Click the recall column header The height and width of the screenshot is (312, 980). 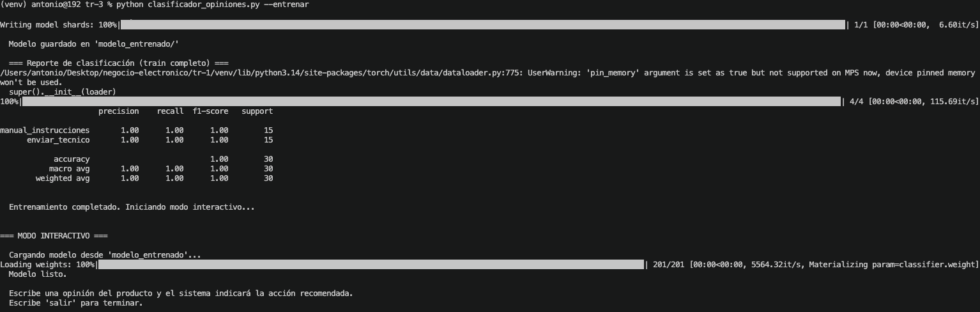(170, 111)
